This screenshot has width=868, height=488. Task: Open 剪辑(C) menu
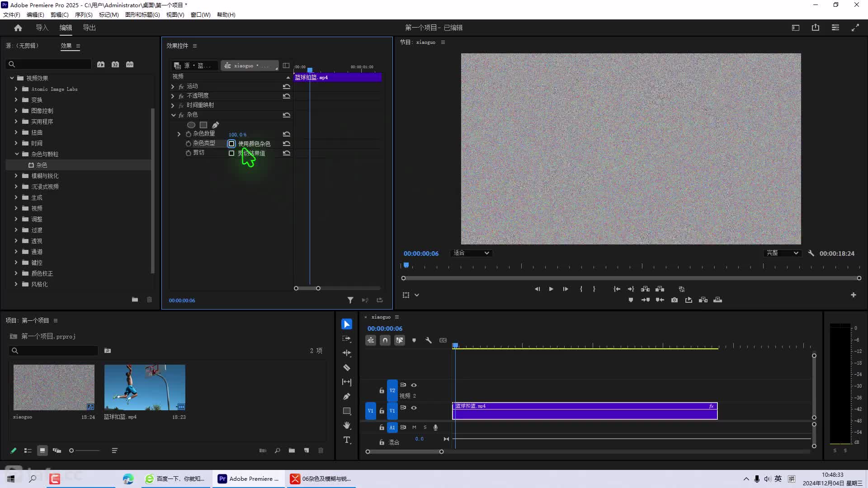pyautogui.click(x=60, y=14)
